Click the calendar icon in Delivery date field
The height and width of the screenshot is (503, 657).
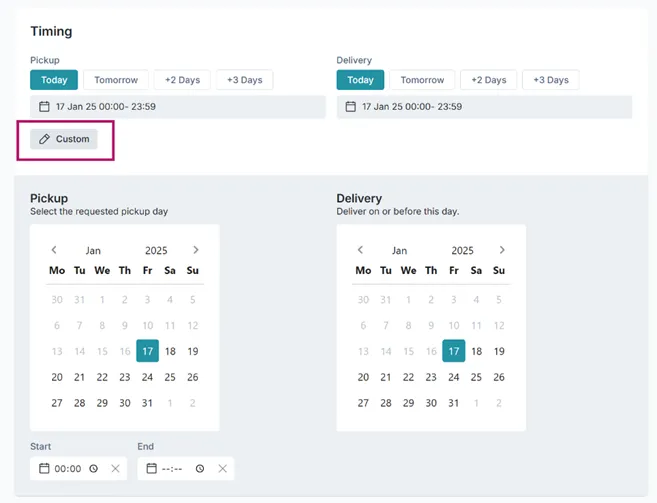(350, 106)
